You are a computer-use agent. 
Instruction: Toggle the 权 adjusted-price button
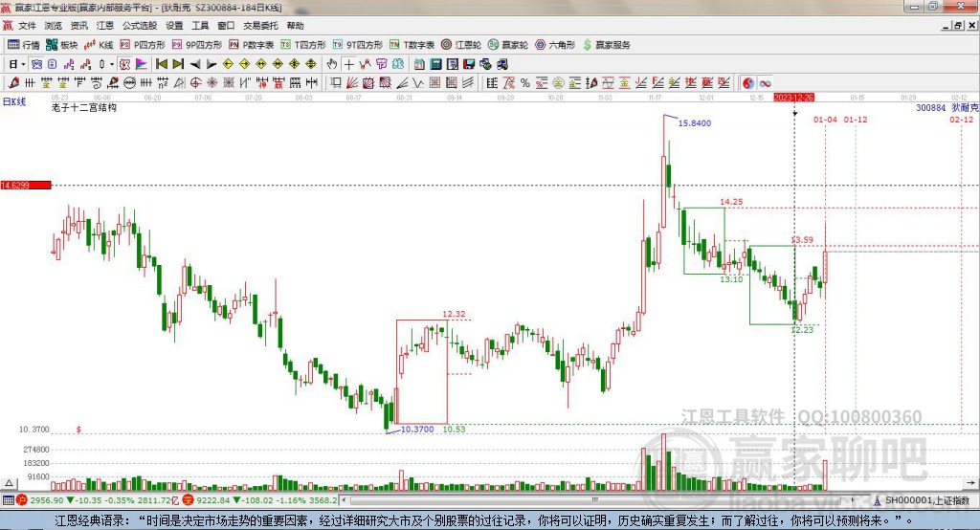pos(123,64)
